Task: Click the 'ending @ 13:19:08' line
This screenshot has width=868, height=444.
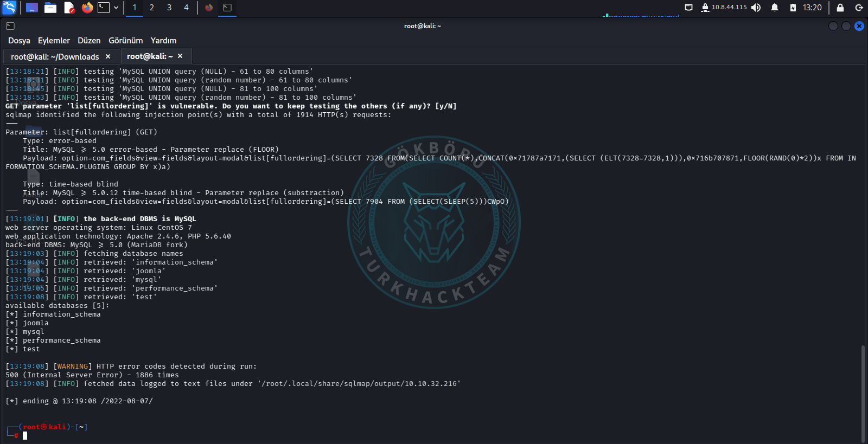Action: point(79,401)
